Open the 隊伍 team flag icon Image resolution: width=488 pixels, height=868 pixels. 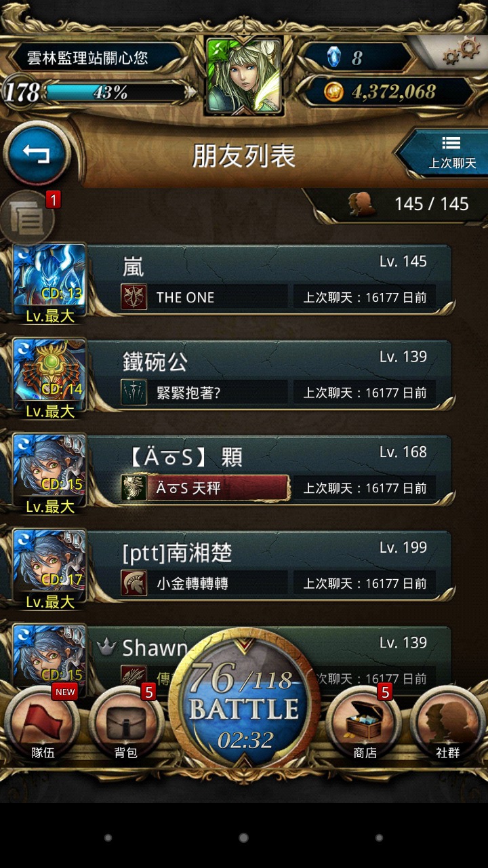click(x=42, y=724)
